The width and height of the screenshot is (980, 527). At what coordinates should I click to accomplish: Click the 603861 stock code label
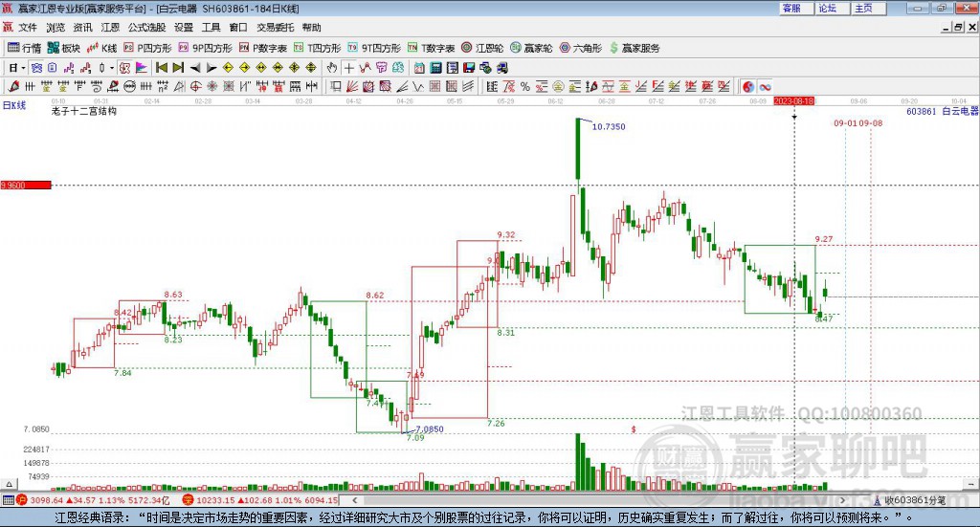(922, 111)
